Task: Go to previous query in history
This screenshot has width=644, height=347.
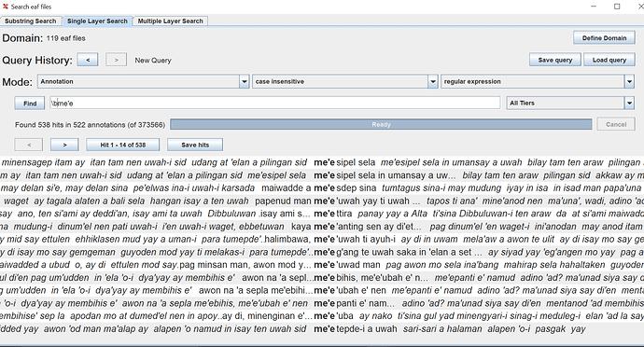Action: coord(88,60)
